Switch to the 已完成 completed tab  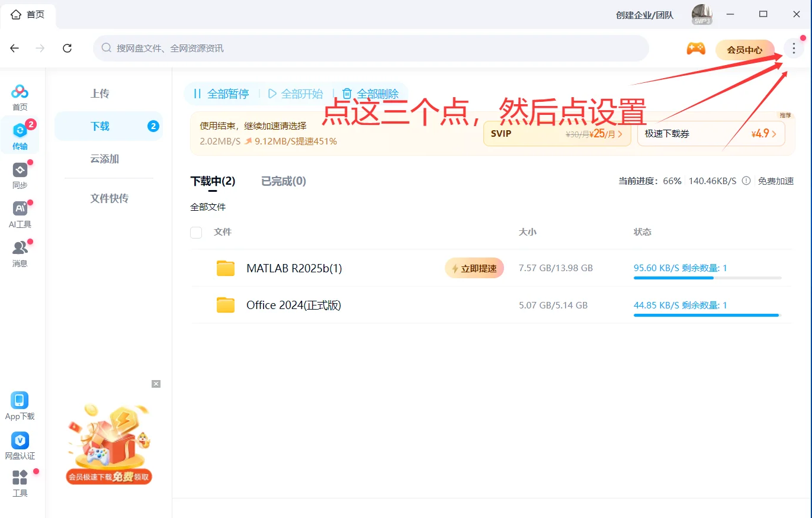[x=283, y=181]
